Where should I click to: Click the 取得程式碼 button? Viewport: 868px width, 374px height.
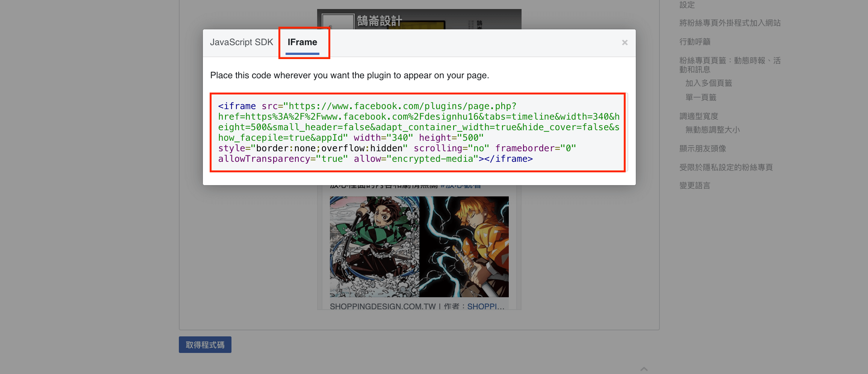tap(205, 345)
